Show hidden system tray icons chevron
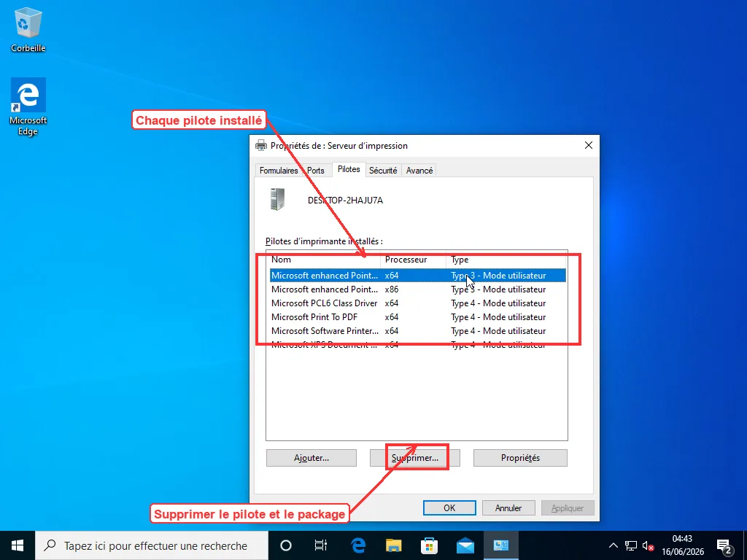Viewport: 747px width, 560px height. [x=613, y=545]
